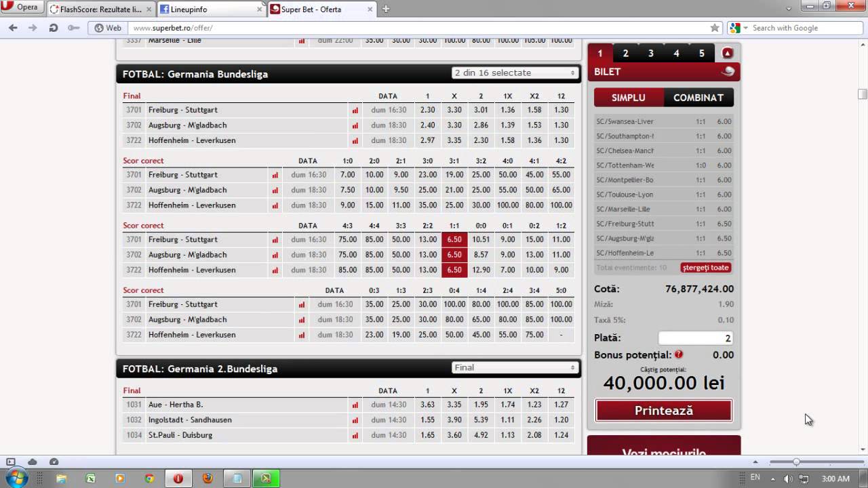Click the Opera icon in the taskbar

click(x=178, y=478)
